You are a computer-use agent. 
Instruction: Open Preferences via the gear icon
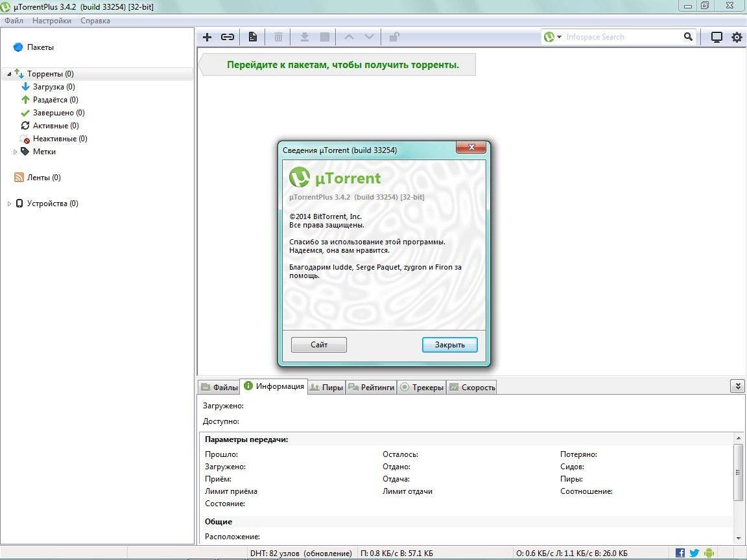737,37
